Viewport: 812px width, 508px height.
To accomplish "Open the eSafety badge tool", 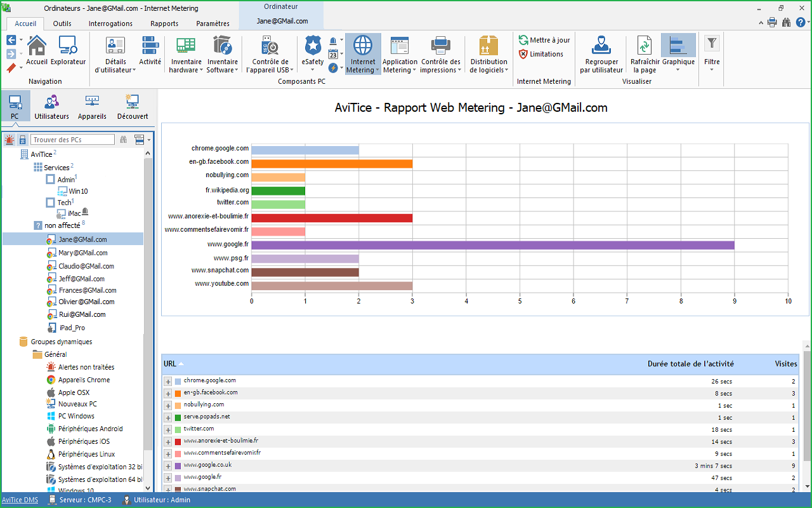I will pyautogui.click(x=313, y=55).
